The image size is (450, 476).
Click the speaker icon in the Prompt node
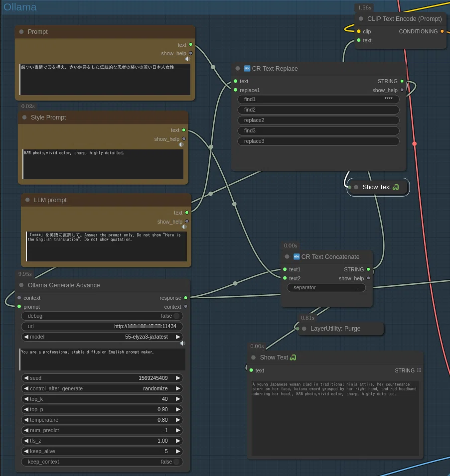[188, 59]
